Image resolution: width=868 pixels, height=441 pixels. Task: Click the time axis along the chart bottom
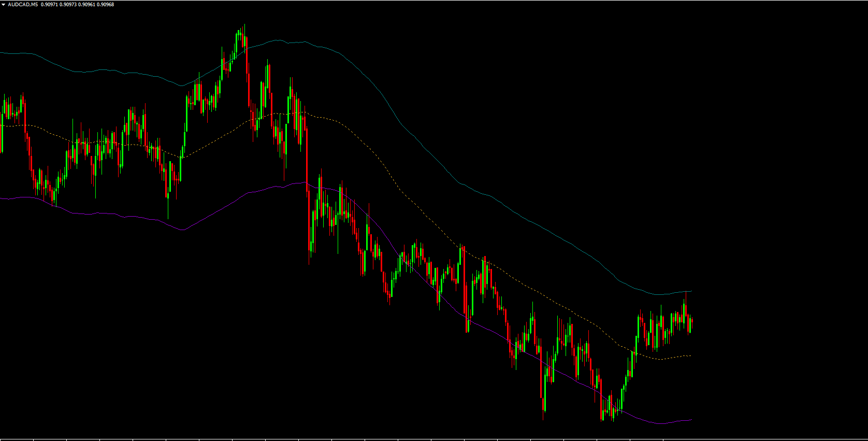pyautogui.click(x=414, y=439)
